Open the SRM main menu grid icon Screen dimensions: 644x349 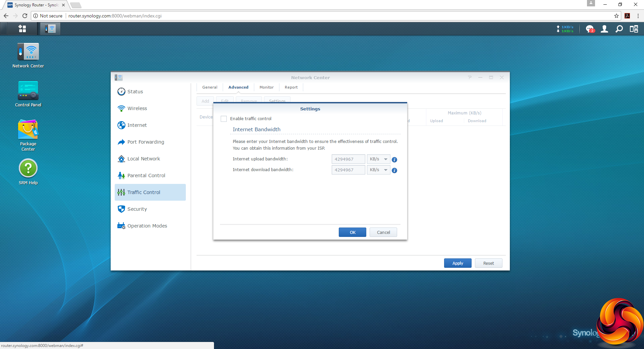tap(22, 29)
